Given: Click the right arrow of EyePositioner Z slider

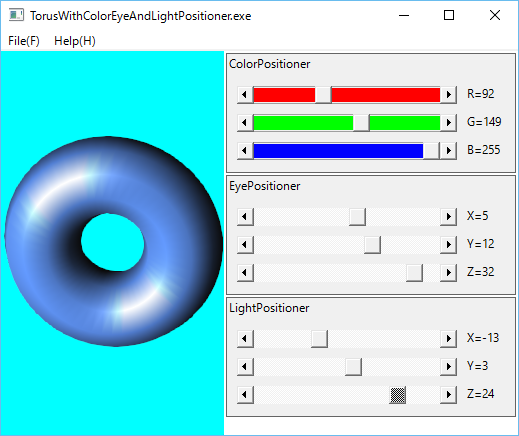Looking at the screenshot, I should pos(448,273).
